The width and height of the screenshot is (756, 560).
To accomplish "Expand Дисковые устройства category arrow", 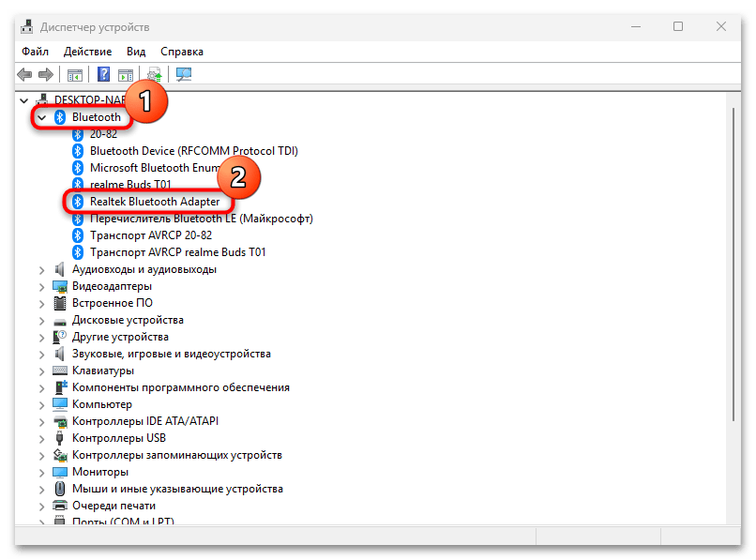I will (x=42, y=320).
